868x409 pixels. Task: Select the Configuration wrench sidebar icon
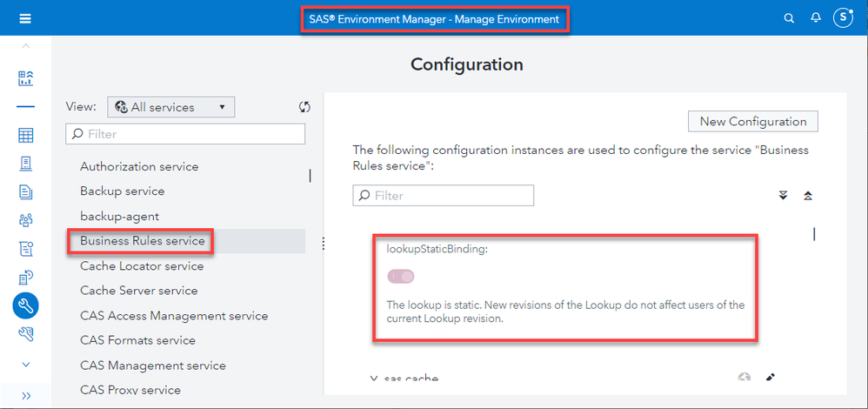[x=25, y=305]
